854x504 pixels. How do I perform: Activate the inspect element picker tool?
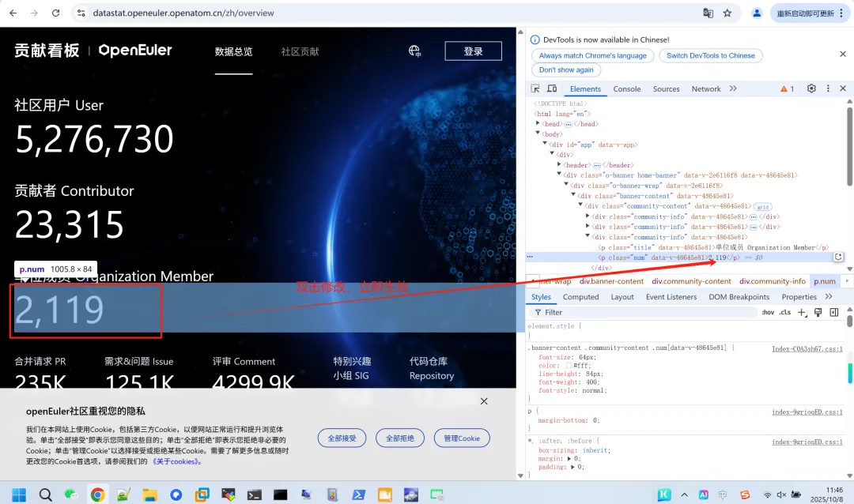pyautogui.click(x=535, y=89)
